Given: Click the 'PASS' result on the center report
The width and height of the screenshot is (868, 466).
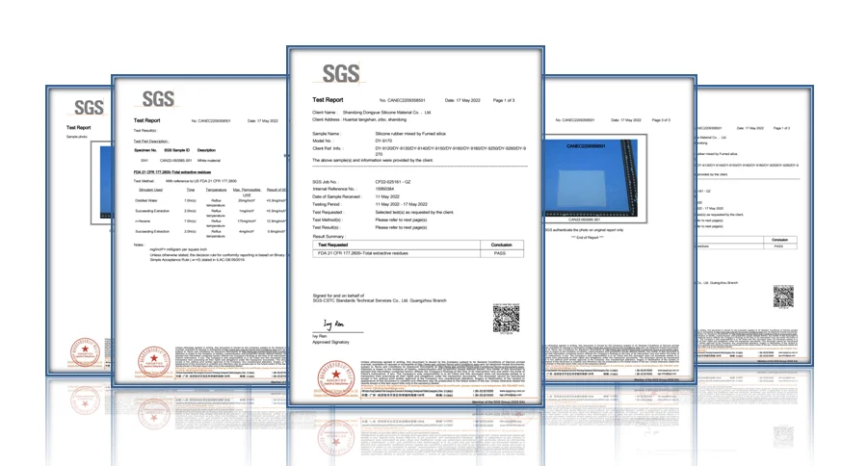Looking at the screenshot, I should (x=500, y=253).
